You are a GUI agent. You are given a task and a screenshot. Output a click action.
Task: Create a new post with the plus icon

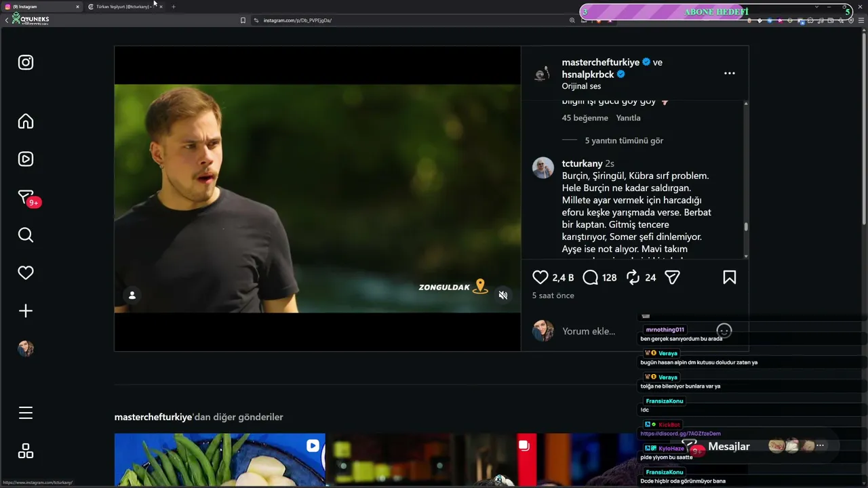click(x=26, y=311)
